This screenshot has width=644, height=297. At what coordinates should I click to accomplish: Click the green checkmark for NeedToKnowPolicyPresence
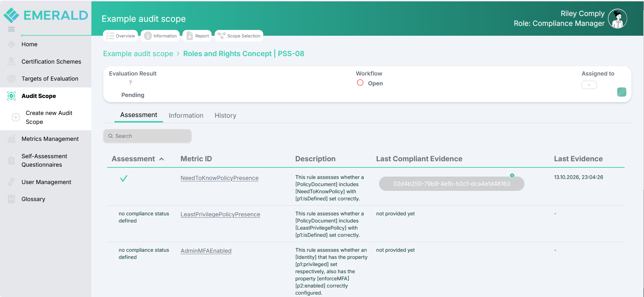124,178
